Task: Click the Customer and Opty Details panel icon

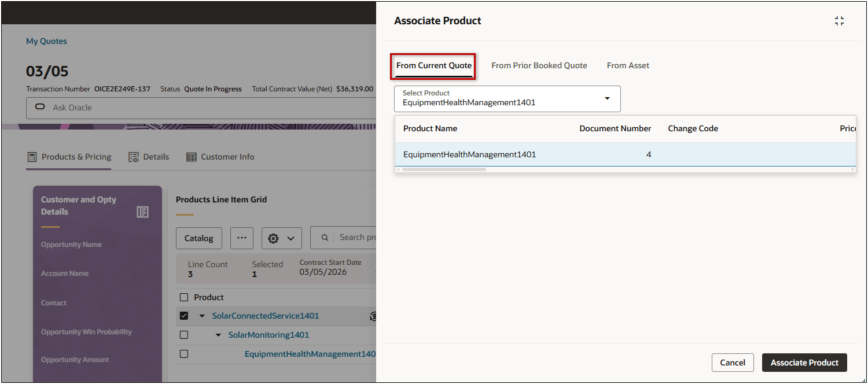Action: tap(142, 212)
